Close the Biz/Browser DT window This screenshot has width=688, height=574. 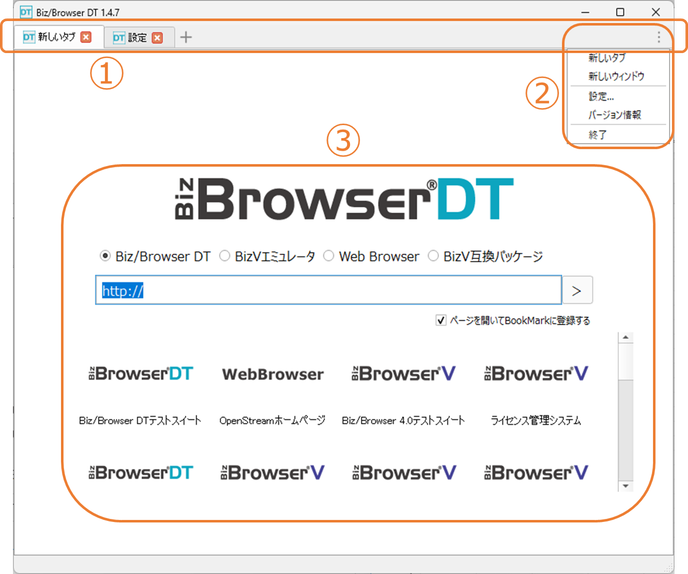656,12
